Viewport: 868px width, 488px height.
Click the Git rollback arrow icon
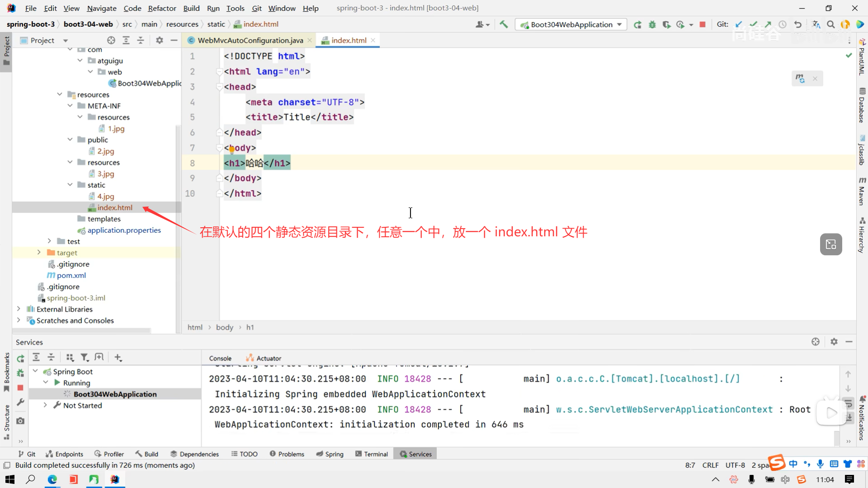pyautogui.click(x=798, y=24)
